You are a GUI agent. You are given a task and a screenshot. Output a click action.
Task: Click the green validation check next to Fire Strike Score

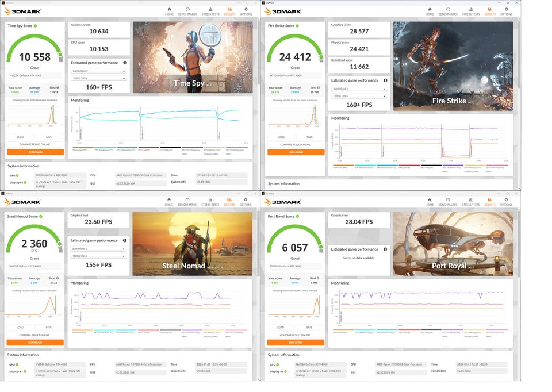click(297, 26)
